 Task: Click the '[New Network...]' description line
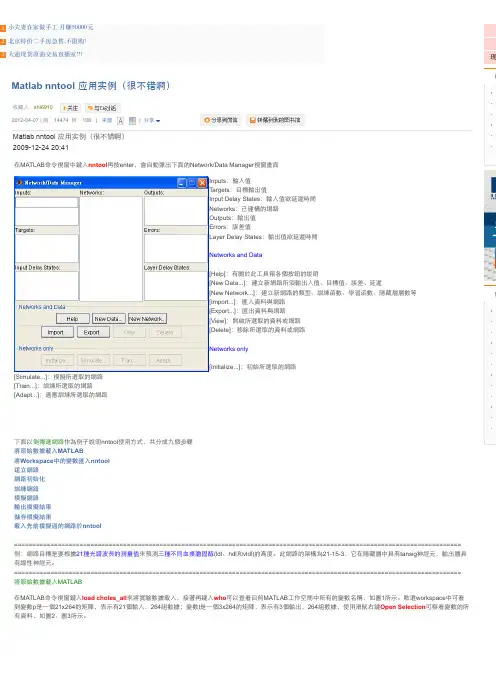pyautogui.click(x=313, y=293)
